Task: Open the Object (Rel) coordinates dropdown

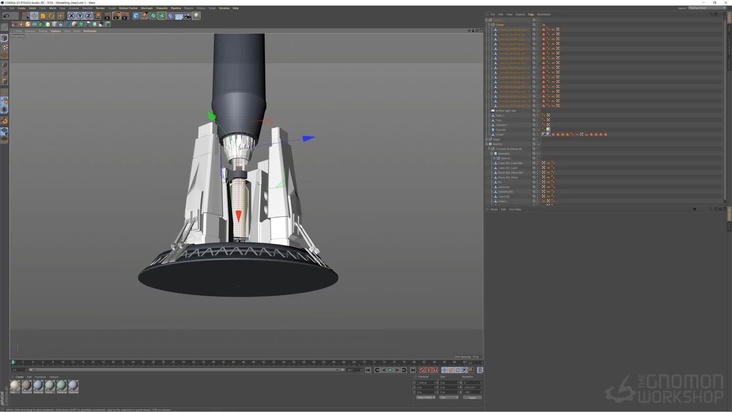Action: 426,398
